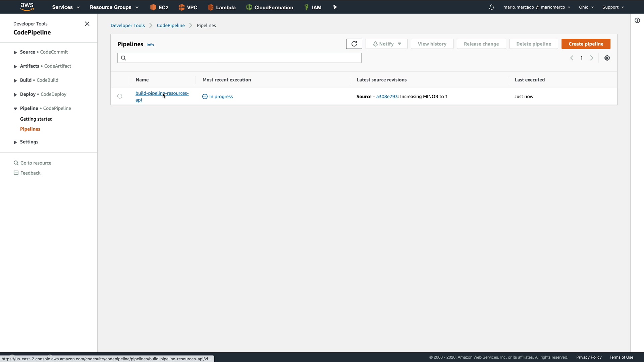Open the Support menu
This screenshot has height=362, width=644.
(613, 7)
